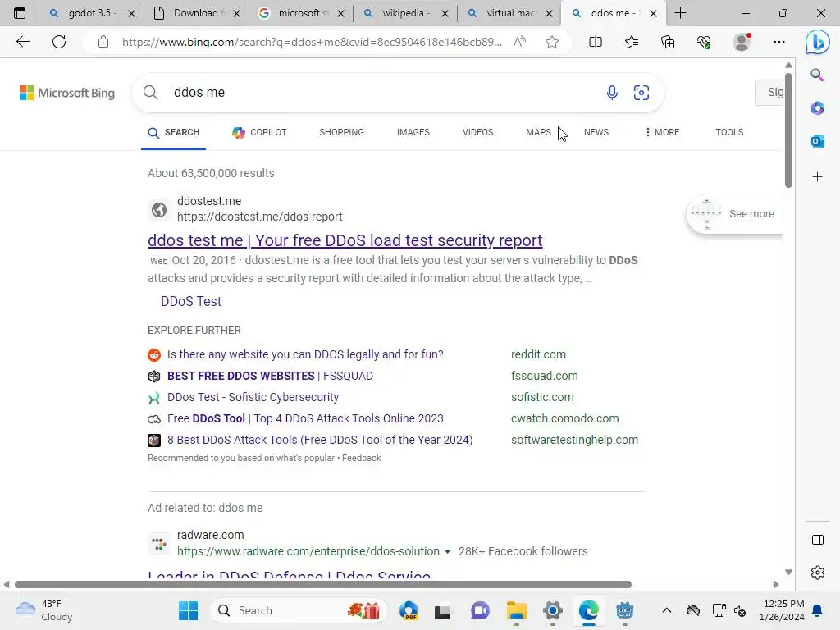Screen dimensions: 840x630
Task: Go back with the browser back arrow
Action: coord(22,42)
